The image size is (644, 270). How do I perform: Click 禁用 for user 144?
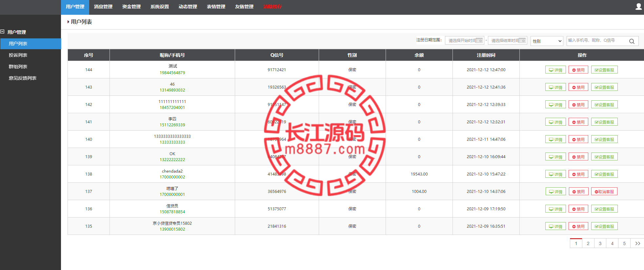[x=578, y=70]
